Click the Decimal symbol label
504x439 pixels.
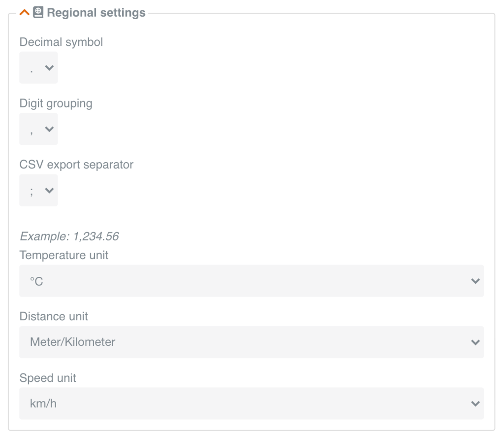pyautogui.click(x=61, y=42)
